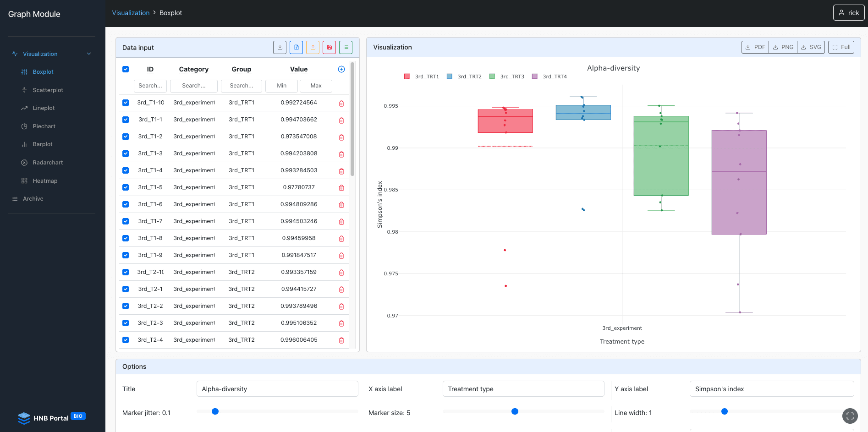Collapse the Visualization sidebar menu chevron

[x=89, y=54]
